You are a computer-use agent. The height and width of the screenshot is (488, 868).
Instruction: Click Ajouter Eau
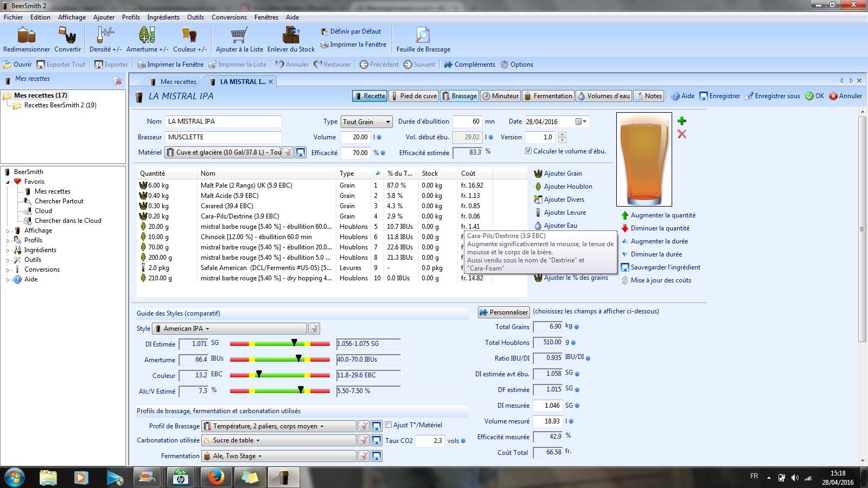click(x=556, y=226)
